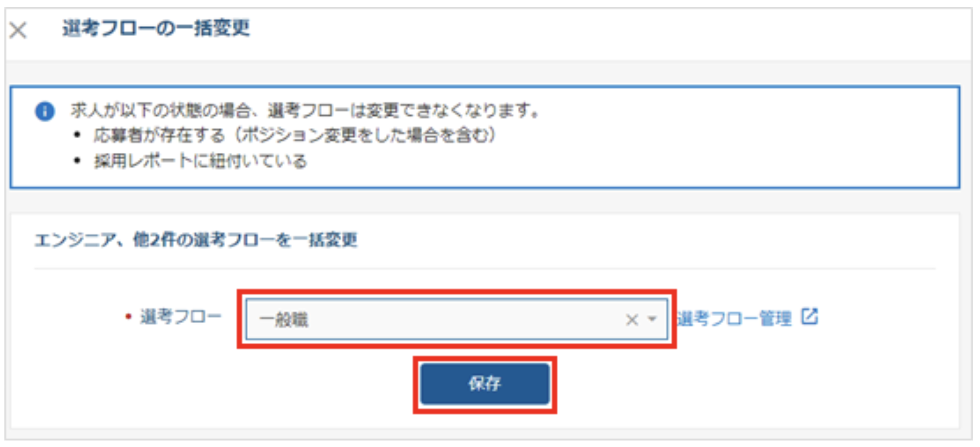Save changes with the 保存 button

(485, 384)
